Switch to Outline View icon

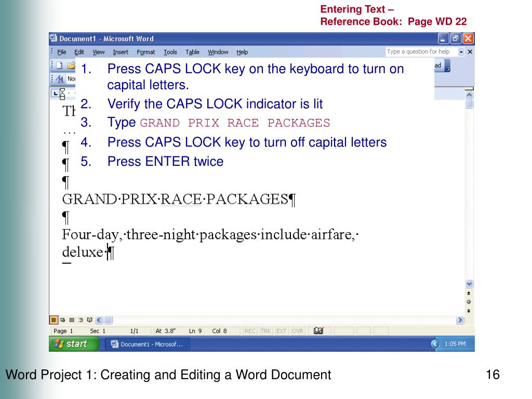[81, 320]
